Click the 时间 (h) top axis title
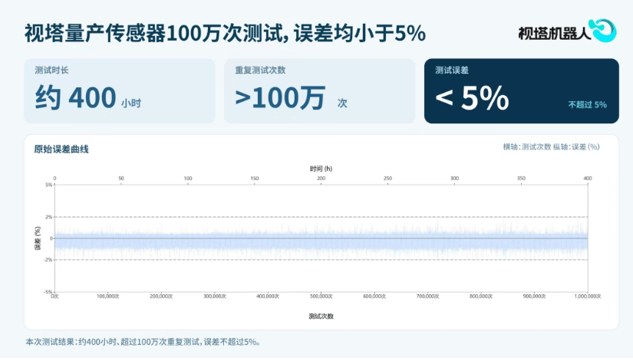The image size is (633, 364). (x=321, y=169)
